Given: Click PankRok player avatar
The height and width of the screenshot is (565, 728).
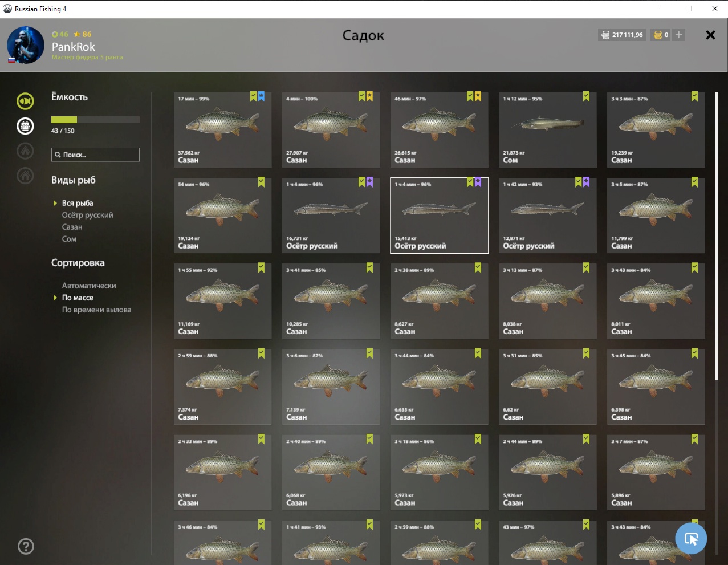Looking at the screenshot, I should coord(26,45).
